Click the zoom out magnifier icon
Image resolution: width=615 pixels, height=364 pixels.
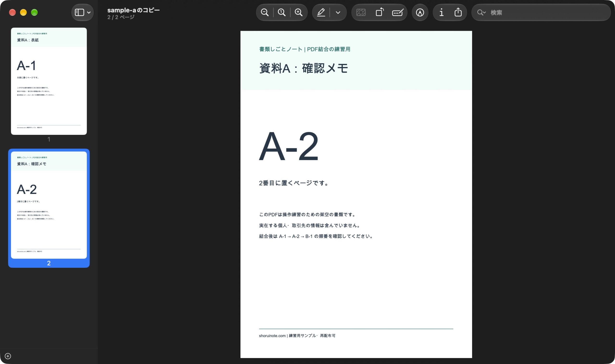[x=265, y=12]
